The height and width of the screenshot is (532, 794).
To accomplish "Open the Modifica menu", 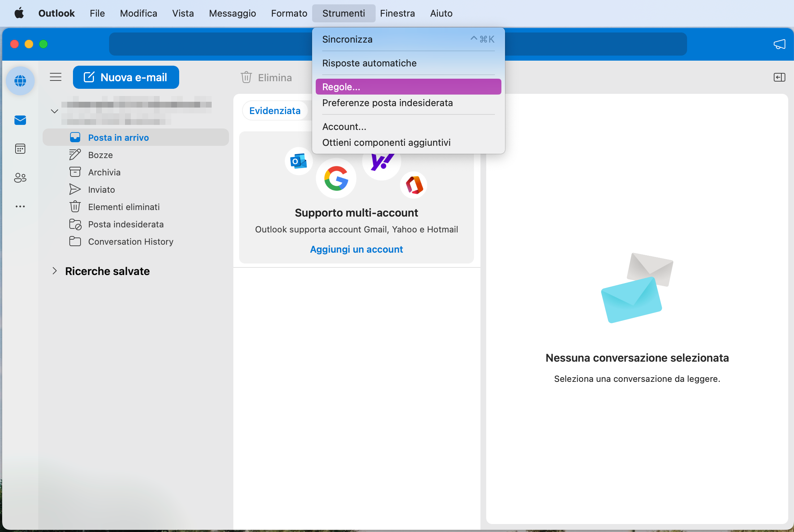I will click(x=139, y=13).
